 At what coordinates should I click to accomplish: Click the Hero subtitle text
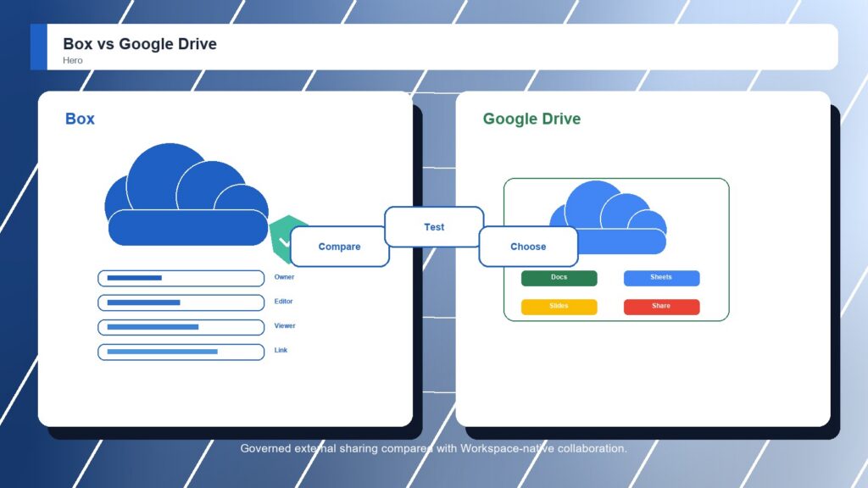[x=73, y=60]
